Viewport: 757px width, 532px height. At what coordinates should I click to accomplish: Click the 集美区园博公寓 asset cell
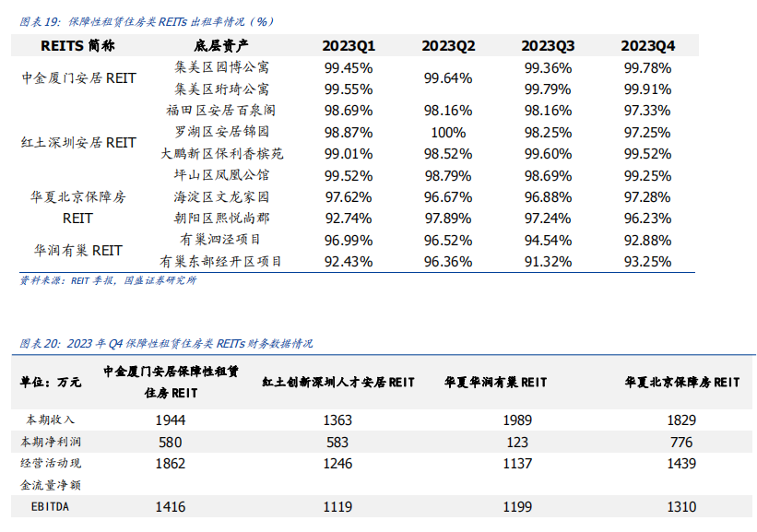[x=221, y=67]
